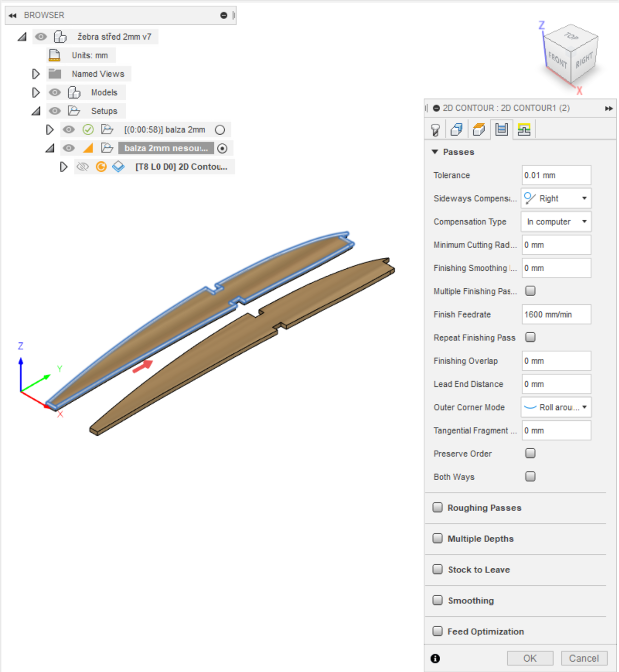Activate the first balza 2mm setup radio button
This screenshot has height=672, width=619.
coord(220,130)
